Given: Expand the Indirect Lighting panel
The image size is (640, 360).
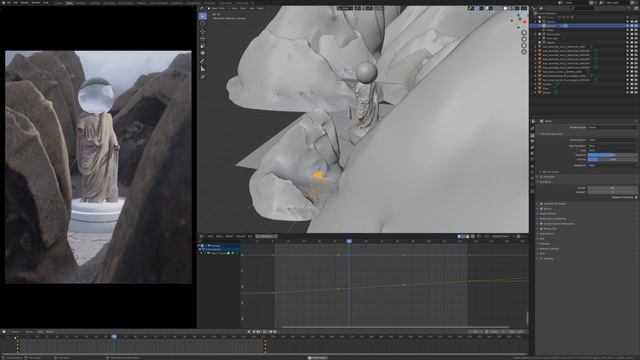Looking at the screenshot, I should coord(549,249).
